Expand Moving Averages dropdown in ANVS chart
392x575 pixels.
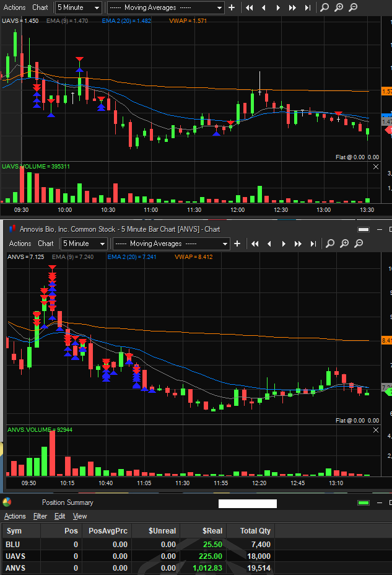[171, 244]
